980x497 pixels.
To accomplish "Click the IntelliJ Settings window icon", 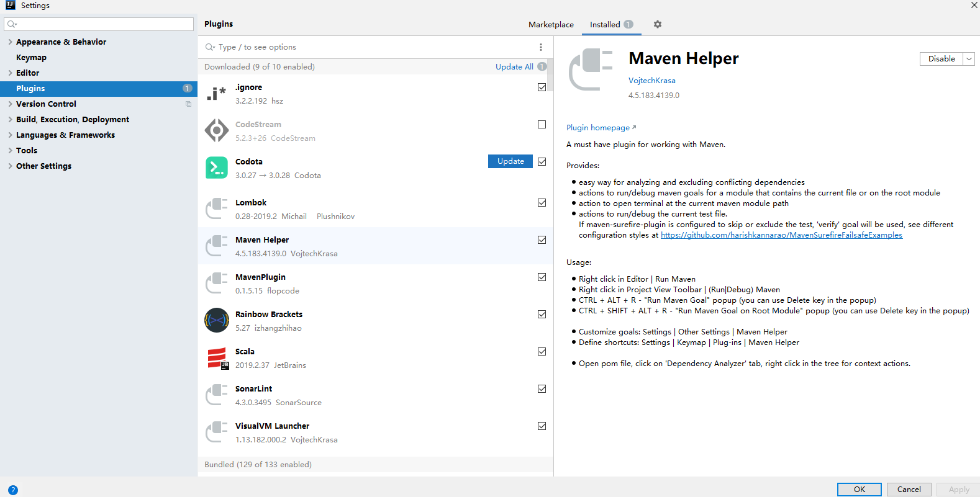I will (x=10, y=5).
